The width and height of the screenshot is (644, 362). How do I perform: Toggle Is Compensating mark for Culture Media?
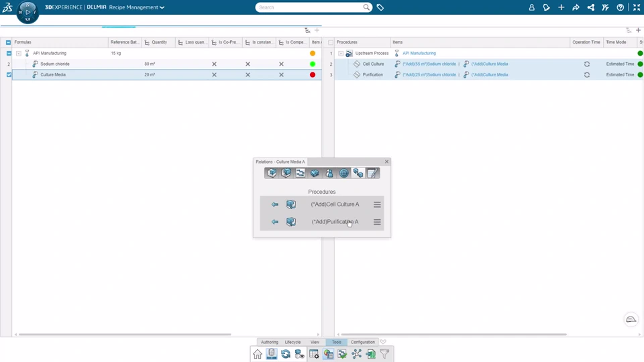click(x=281, y=74)
